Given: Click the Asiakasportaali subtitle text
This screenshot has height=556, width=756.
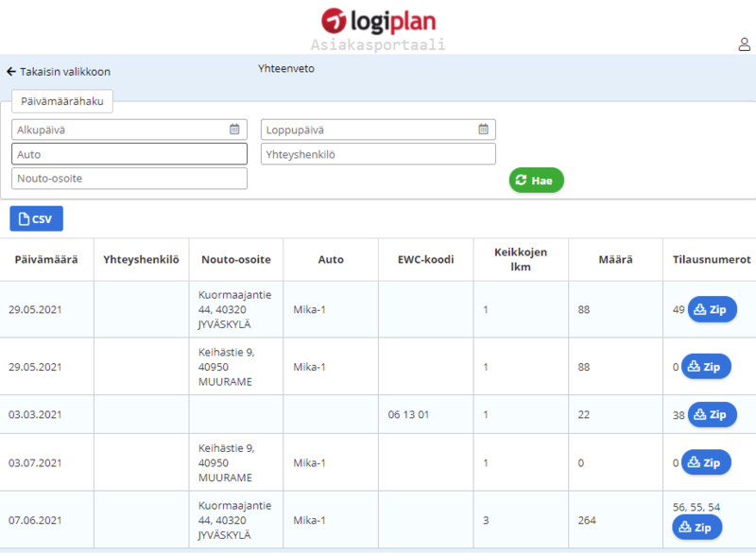Looking at the screenshot, I should [x=378, y=44].
